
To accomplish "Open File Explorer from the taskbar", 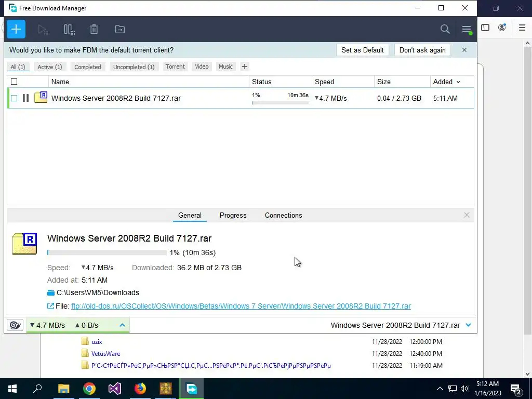I will (x=63, y=389).
